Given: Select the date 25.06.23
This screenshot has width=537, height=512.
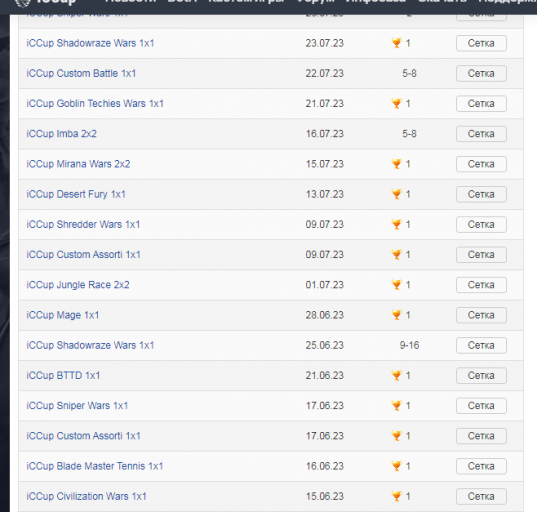Looking at the screenshot, I should coord(325,345).
